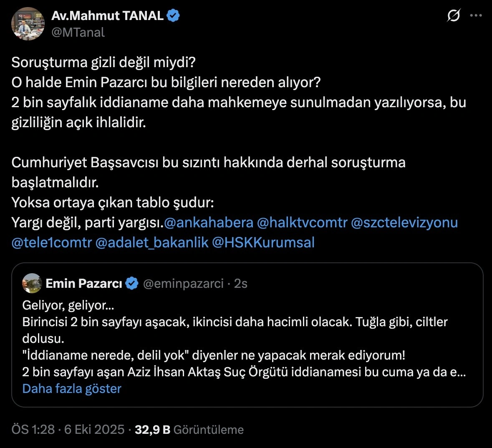
Task: Visit the @HSKKurumsal mentioned account
Action: pyautogui.click(x=263, y=242)
